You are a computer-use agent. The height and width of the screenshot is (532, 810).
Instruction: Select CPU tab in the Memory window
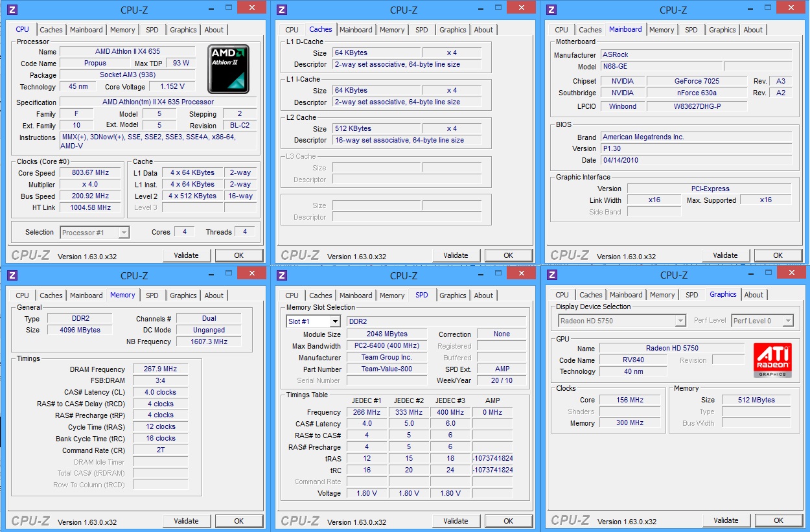tap(23, 295)
